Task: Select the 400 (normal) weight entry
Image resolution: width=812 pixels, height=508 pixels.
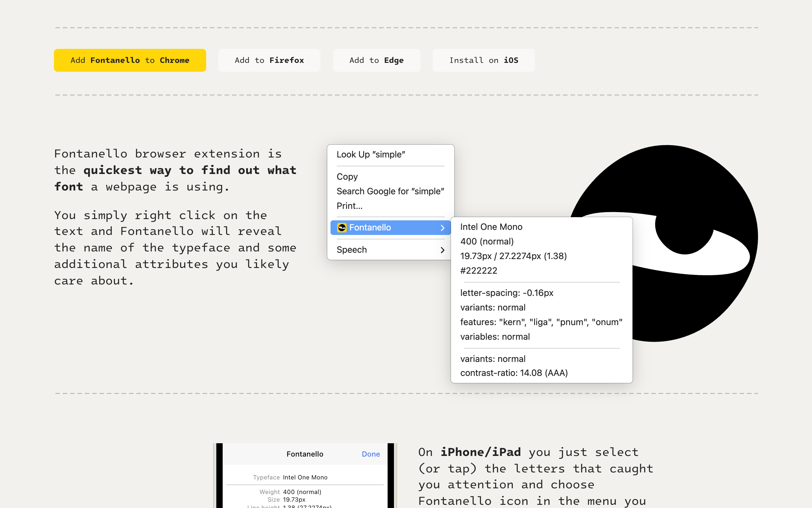Action: [487, 241]
